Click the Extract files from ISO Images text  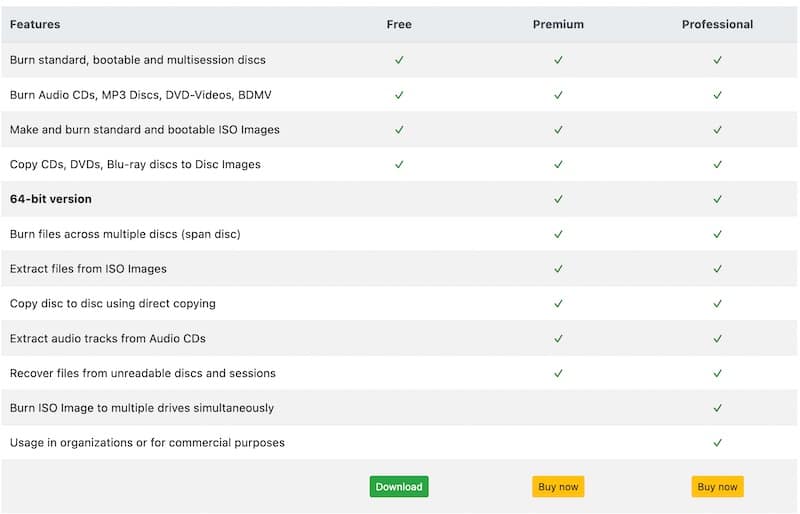click(88, 269)
